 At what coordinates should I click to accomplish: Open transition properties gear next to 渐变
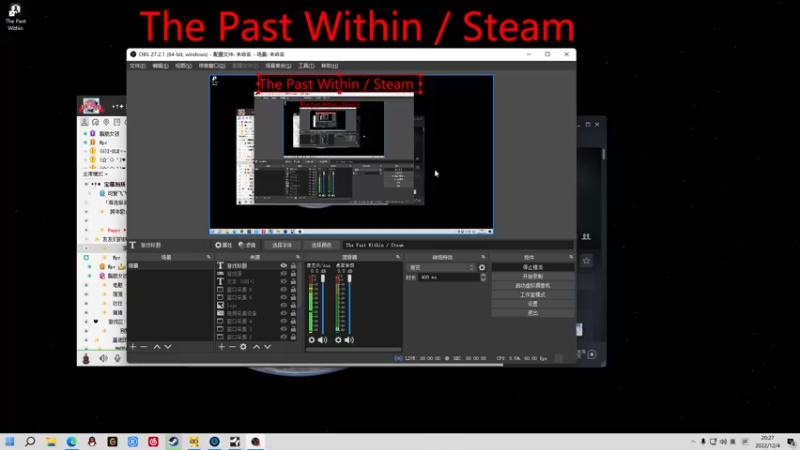[x=482, y=267]
